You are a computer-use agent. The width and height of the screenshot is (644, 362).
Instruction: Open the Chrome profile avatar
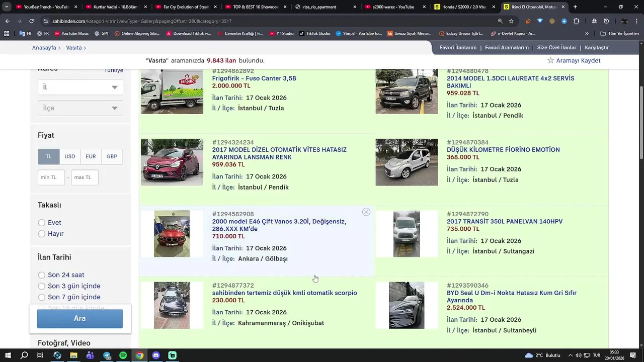pos(624,21)
